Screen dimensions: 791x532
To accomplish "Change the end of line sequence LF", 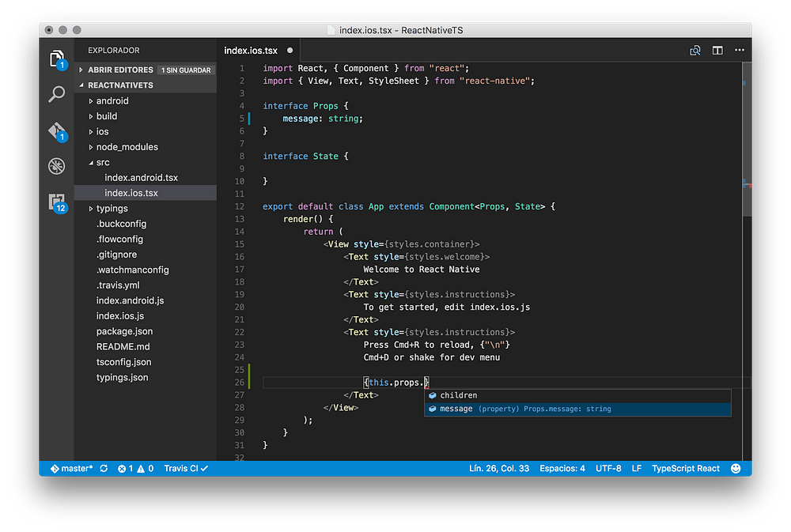I will click(637, 469).
